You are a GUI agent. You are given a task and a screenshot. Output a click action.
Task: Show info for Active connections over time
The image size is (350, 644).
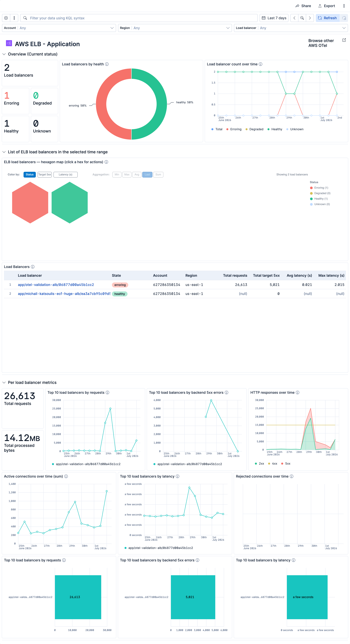click(x=66, y=476)
